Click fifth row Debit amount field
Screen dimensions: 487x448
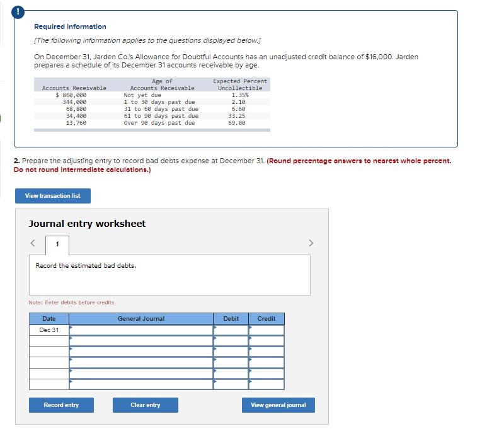click(x=231, y=374)
